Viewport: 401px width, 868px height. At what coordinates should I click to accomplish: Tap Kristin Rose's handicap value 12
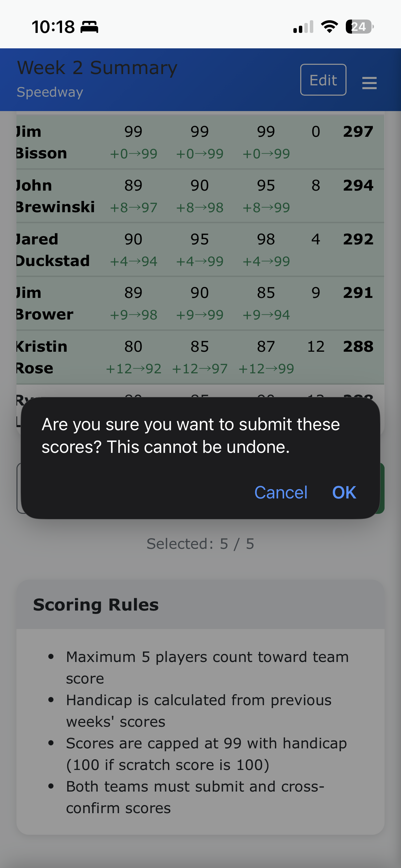(316, 347)
